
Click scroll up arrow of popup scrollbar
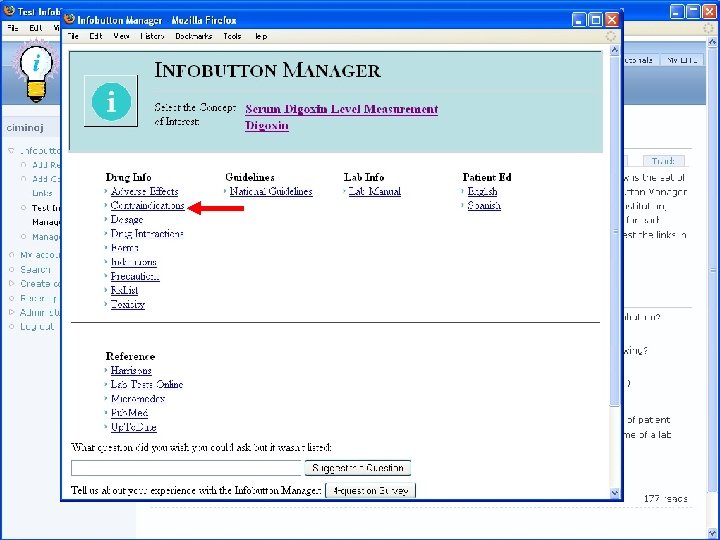pyautogui.click(x=615, y=50)
